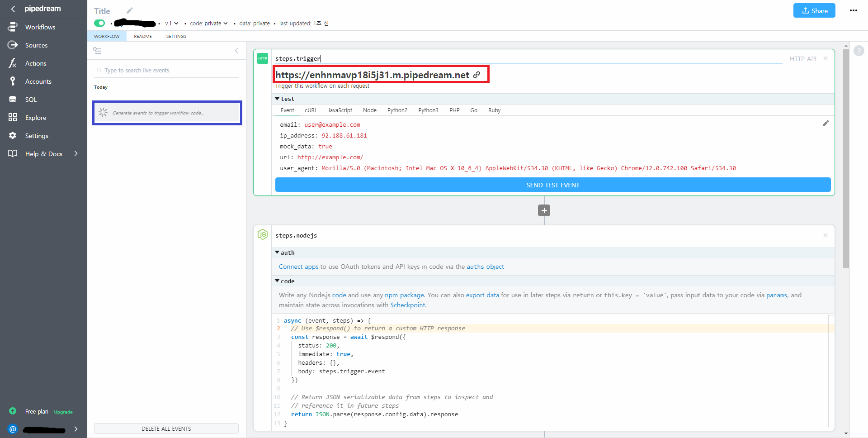Click the scrollbar up arrow

[846, 46]
